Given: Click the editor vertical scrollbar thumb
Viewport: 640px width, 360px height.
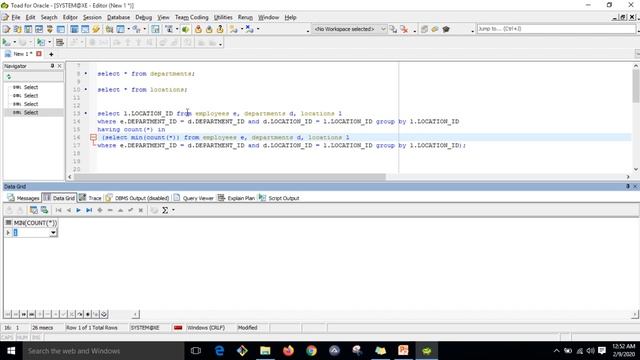Looking at the screenshot, I should 636,85.
